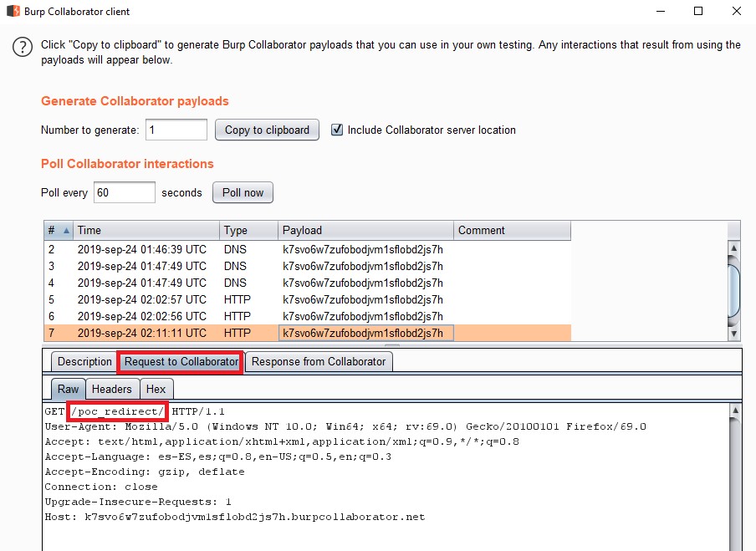Click request viewer scroll up arrow

point(735,411)
